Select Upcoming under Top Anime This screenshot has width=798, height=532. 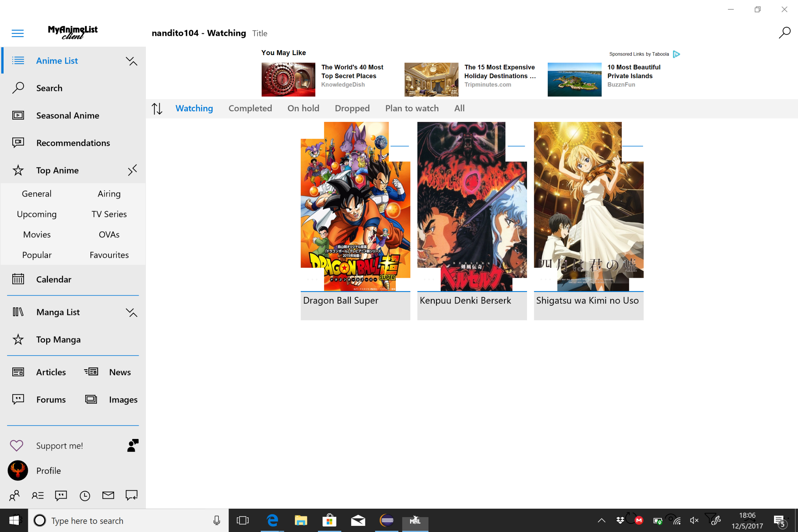[37, 214]
